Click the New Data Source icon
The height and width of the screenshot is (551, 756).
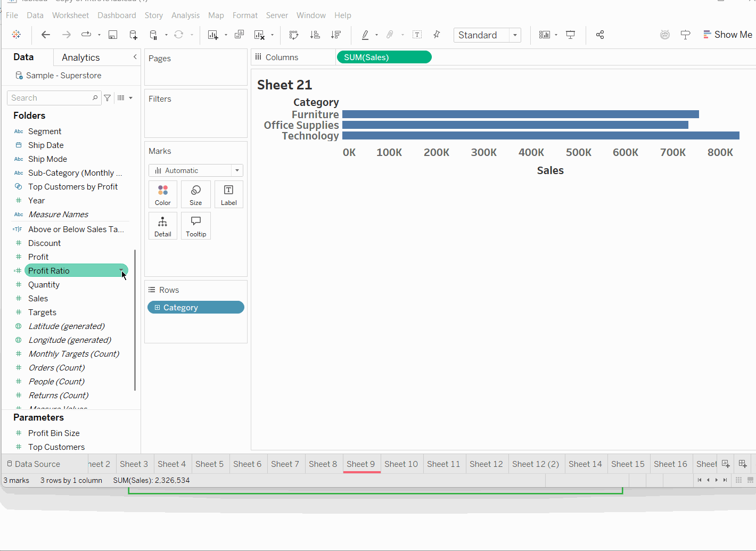coord(133,35)
